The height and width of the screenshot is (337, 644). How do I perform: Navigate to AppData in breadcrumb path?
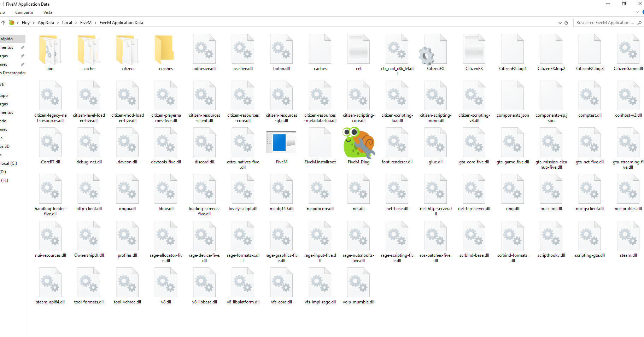pyautogui.click(x=46, y=23)
